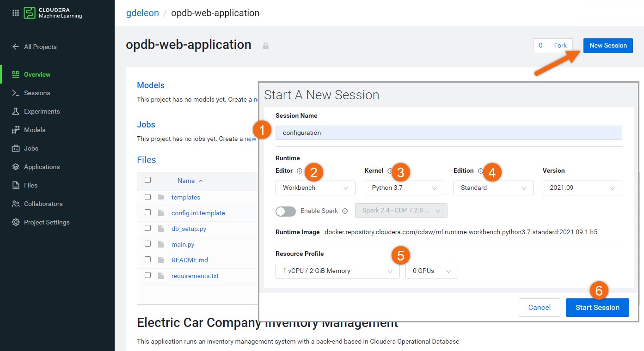The image size is (644, 351).
Task: Open the Experiments section in the sidebar
Action: coord(42,111)
